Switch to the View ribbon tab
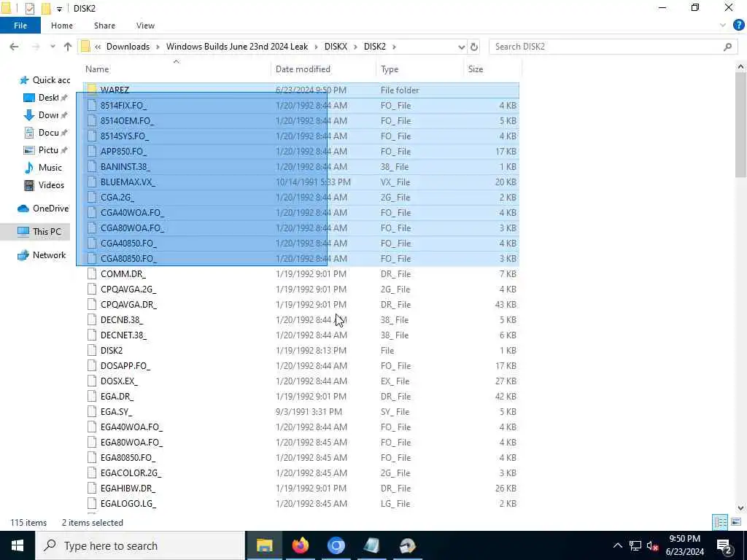The height and width of the screenshot is (560, 747). pyautogui.click(x=145, y=26)
